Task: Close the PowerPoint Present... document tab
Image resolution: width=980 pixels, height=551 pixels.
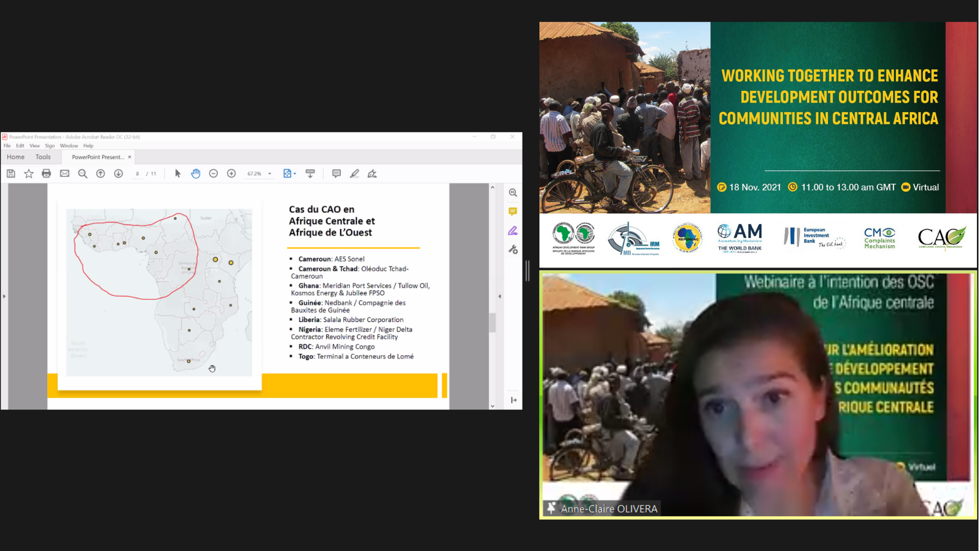Action: (130, 157)
